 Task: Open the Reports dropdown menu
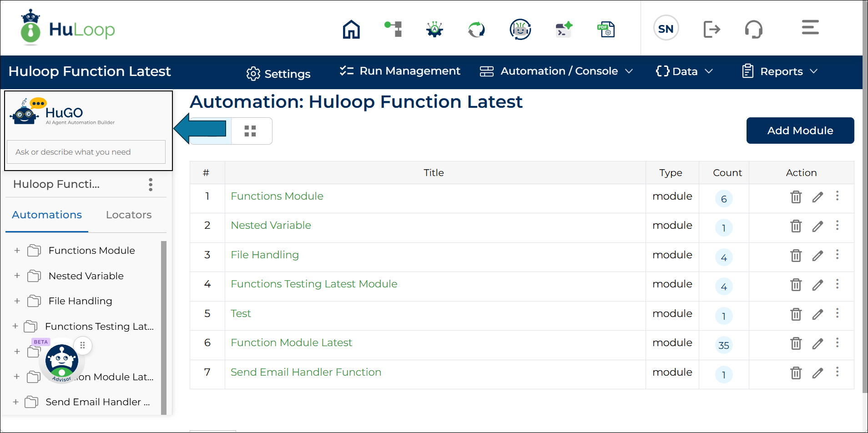pos(780,71)
